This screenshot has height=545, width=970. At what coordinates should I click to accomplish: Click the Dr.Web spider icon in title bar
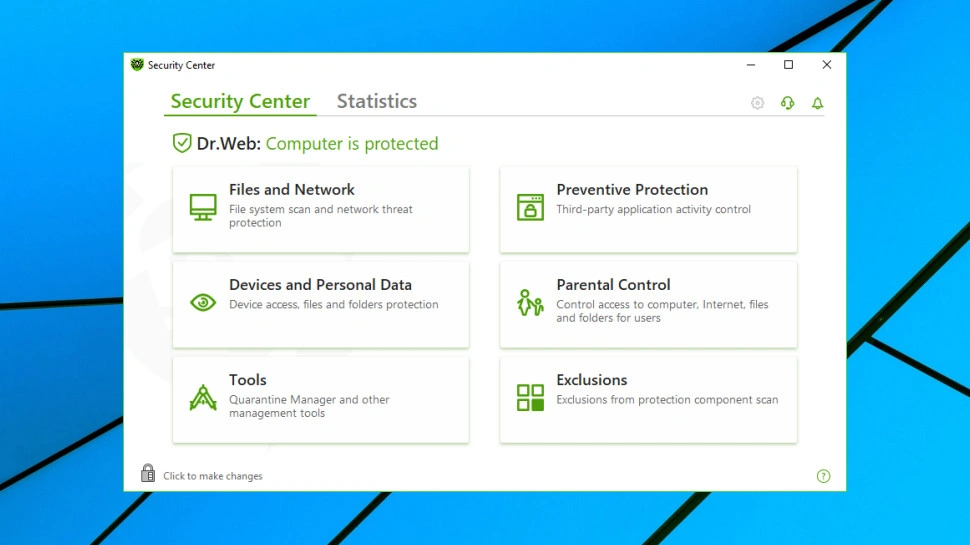click(138, 65)
